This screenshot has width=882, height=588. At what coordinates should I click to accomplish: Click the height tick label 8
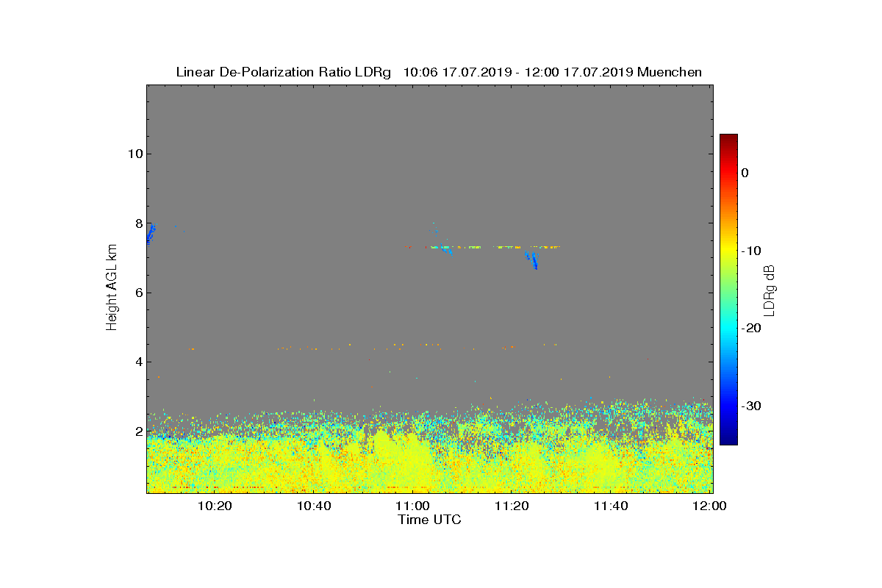point(138,223)
